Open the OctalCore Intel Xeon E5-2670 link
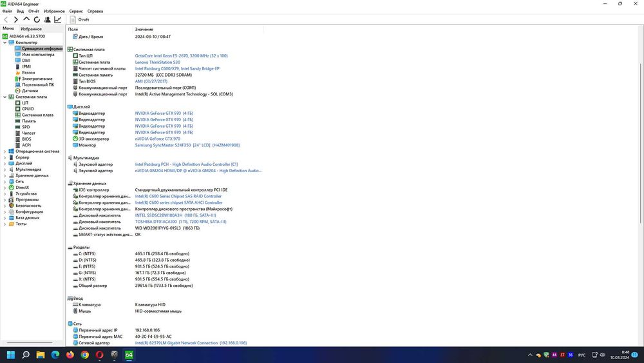The width and height of the screenshot is (644, 363). click(x=181, y=56)
